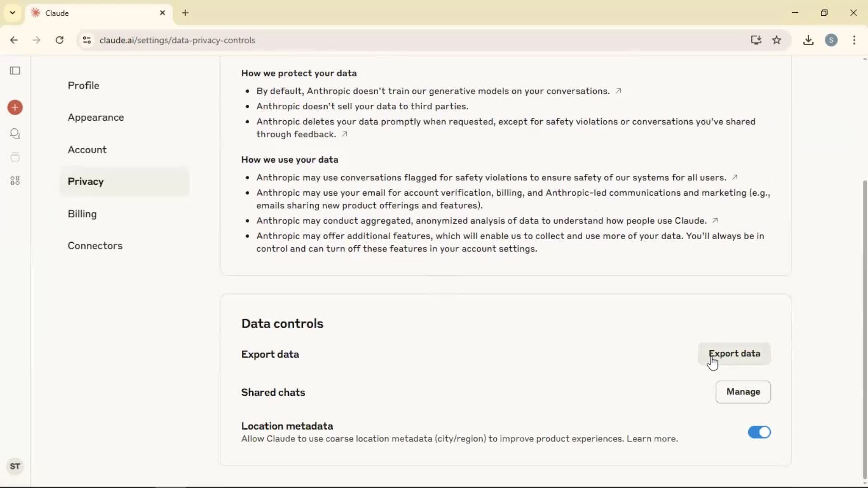Go back to the previous page

14,40
